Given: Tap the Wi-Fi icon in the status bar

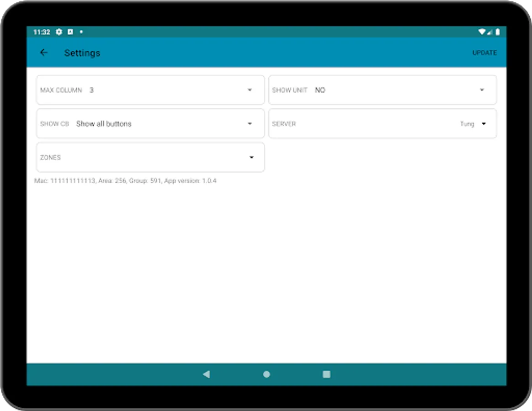Looking at the screenshot, I should click(x=482, y=32).
